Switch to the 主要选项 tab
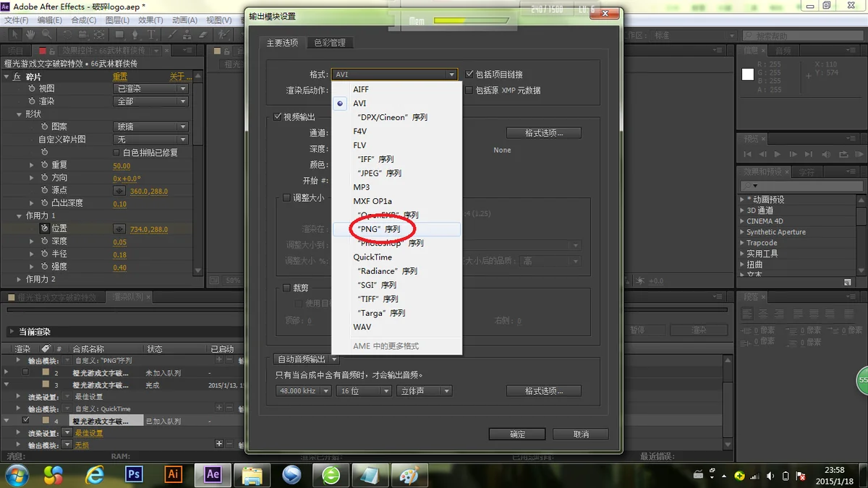The height and width of the screenshot is (488, 868). (x=282, y=43)
